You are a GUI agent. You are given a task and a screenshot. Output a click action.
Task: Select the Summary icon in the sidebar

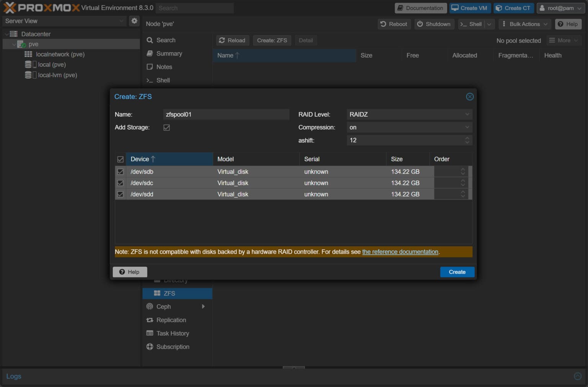point(150,54)
